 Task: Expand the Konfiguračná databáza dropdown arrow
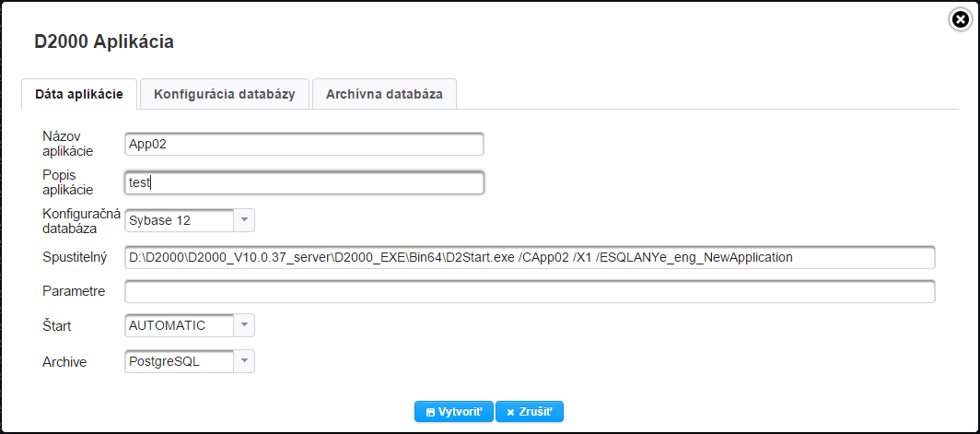pyautogui.click(x=244, y=220)
